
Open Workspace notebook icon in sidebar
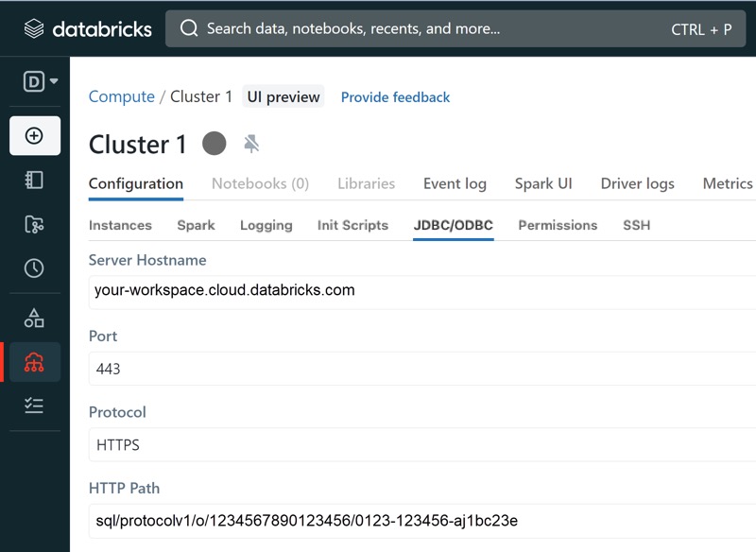coord(34,181)
